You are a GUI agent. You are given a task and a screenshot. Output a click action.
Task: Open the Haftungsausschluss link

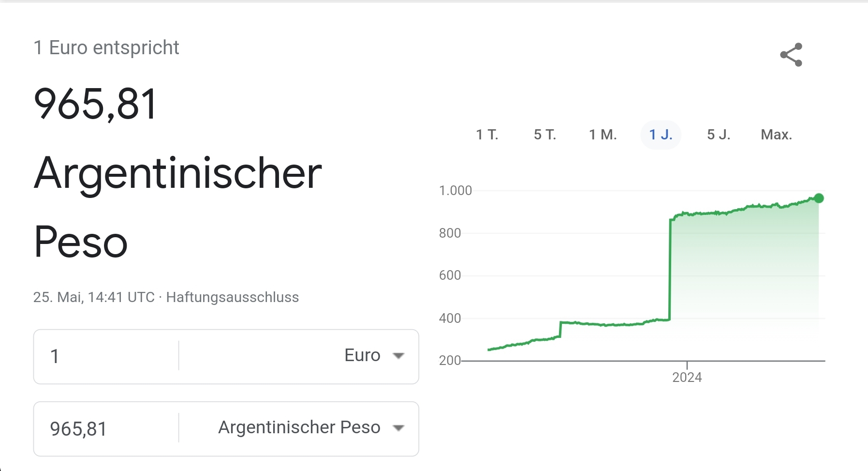(233, 297)
